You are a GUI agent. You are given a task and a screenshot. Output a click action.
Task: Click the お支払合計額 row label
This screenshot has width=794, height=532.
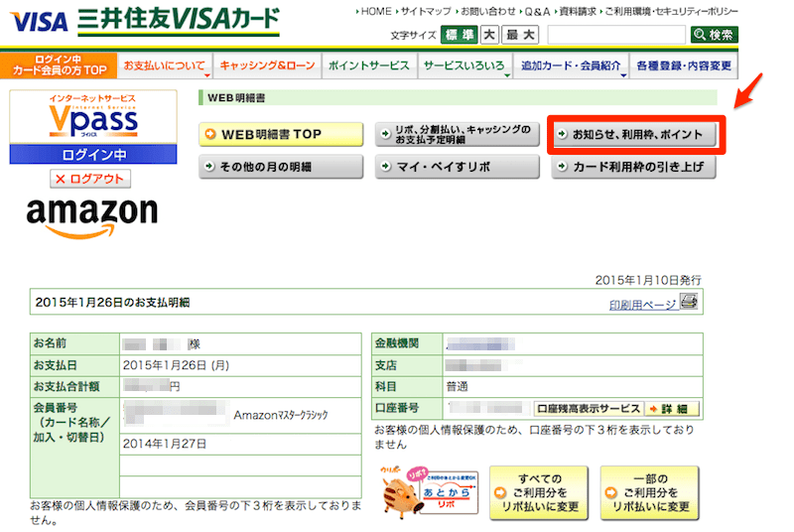[x=66, y=387]
